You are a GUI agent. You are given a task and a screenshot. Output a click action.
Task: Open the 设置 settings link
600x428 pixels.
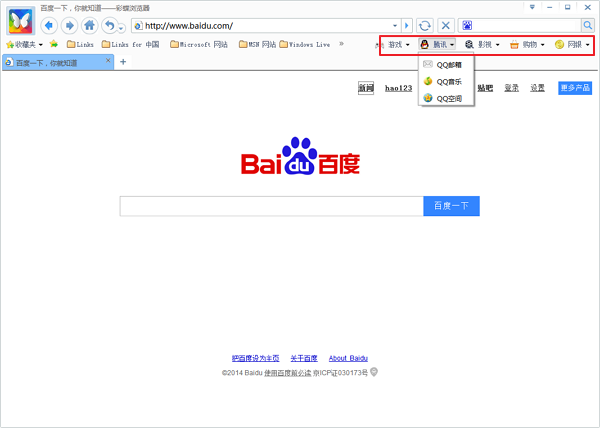click(537, 88)
